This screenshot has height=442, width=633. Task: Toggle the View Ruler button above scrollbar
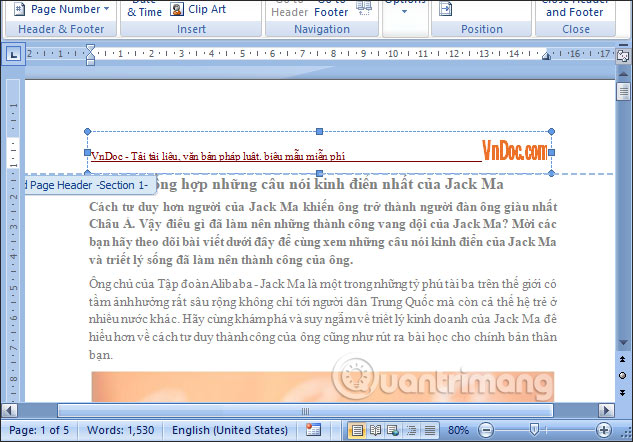pyautogui.click(x=623, y=57)
